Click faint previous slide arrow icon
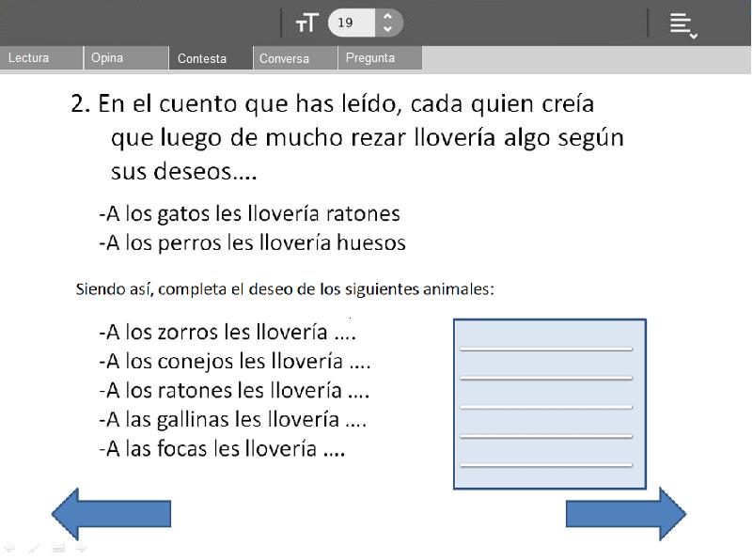Image resolution: width=753 pixels, height=560 pixels. click(10, 547)
